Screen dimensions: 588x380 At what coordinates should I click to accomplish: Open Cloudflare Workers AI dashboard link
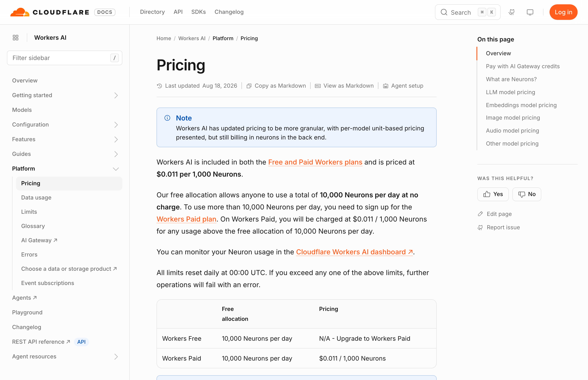(354, 252)
